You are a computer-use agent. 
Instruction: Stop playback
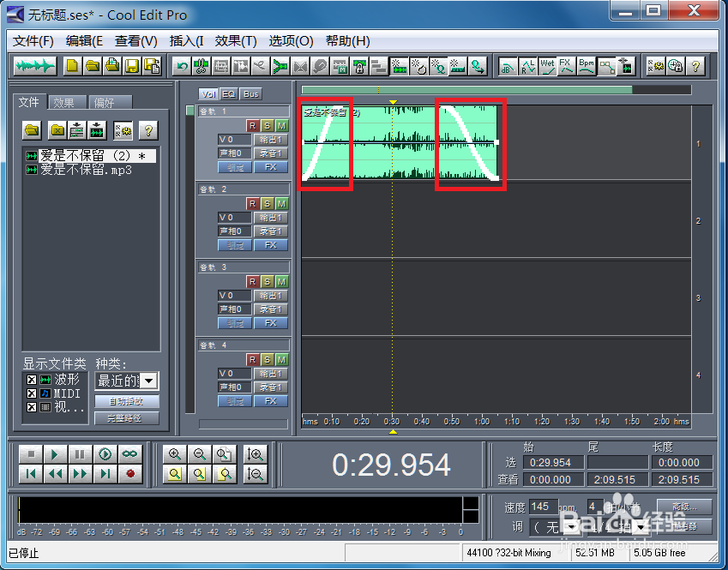click(31, 454)
